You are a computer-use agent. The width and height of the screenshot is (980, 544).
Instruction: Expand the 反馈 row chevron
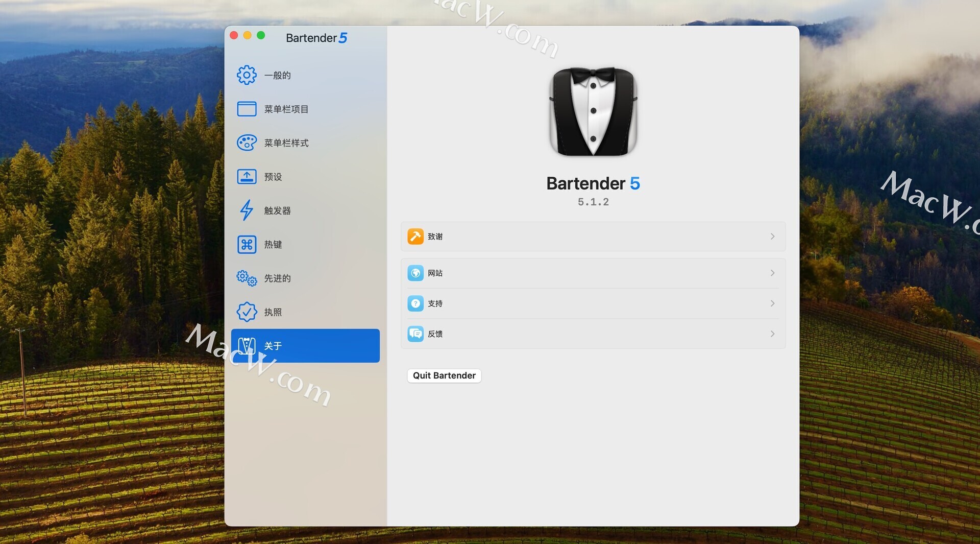772,334
